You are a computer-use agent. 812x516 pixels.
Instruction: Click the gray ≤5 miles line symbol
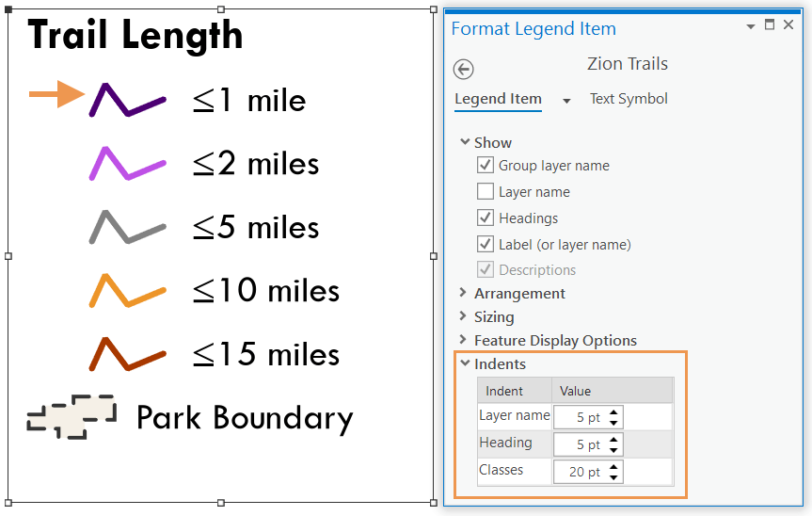click(127, 227)
